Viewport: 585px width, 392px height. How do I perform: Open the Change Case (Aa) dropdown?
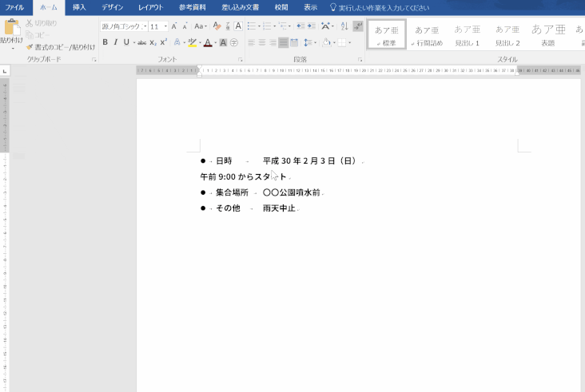tap(201, 26)
